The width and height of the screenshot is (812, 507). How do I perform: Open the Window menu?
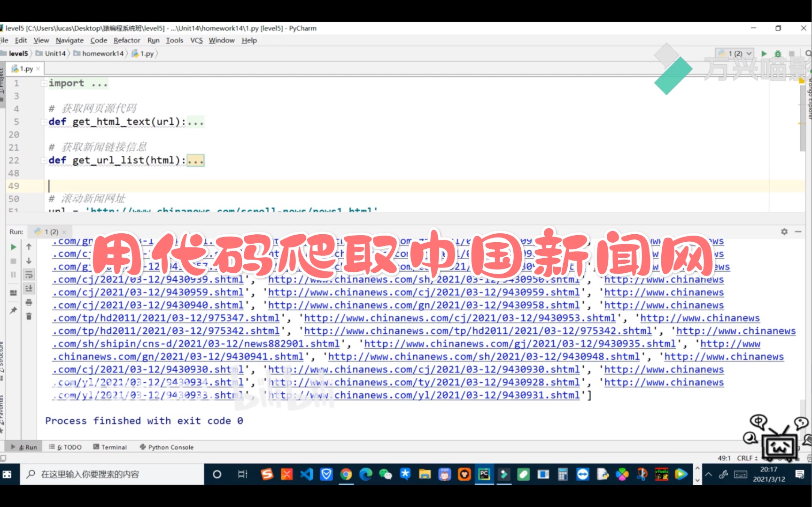[222, 40]
